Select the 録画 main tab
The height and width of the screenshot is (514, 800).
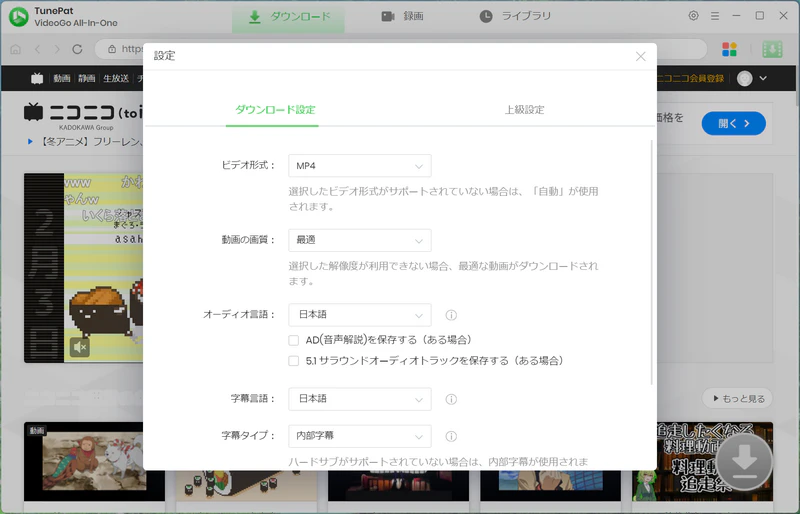(x=403, y=16)
